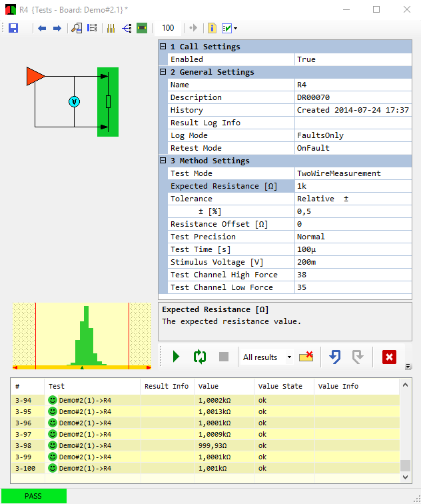Screen dimensions: 421x504
Task: Click the blue return arrow icon
Action: 335,357
